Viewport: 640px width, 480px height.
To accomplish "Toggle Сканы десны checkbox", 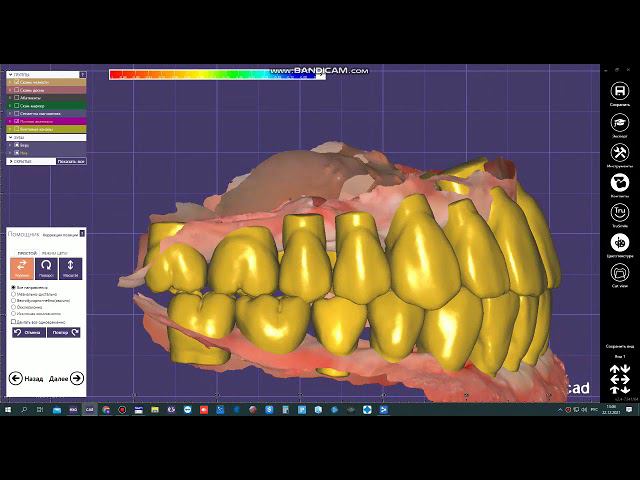I will 17,90.
